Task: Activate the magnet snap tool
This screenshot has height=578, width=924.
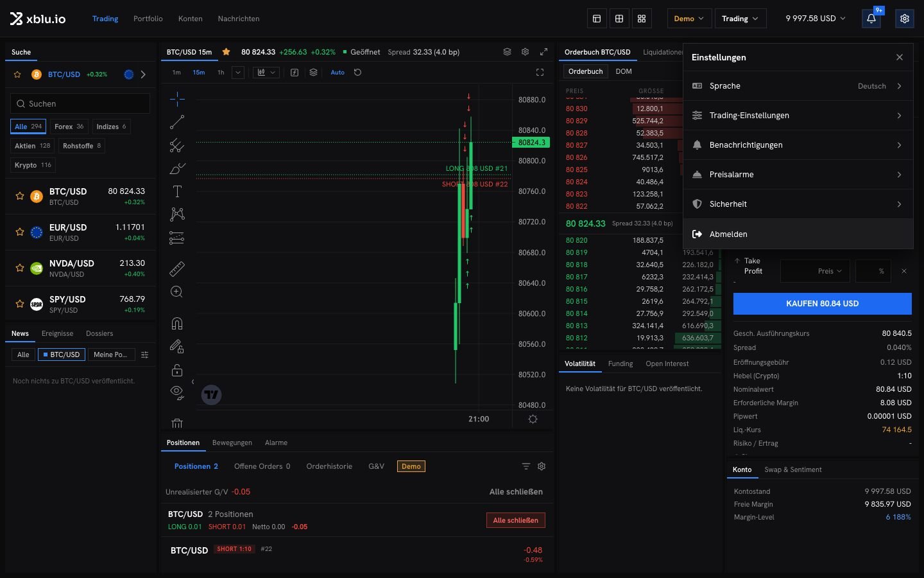Action: (x=177, y=323)
